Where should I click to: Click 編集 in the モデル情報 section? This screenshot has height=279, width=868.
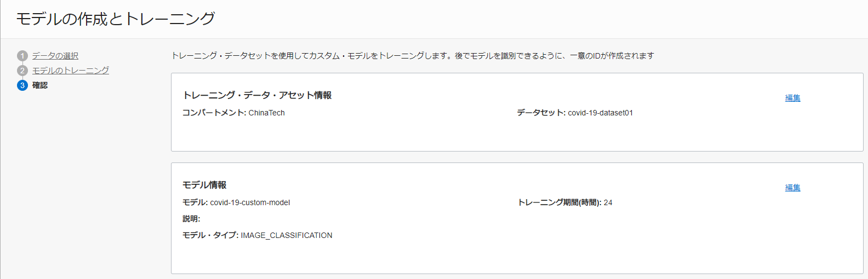pyautogui.click(x=792, y=188)
